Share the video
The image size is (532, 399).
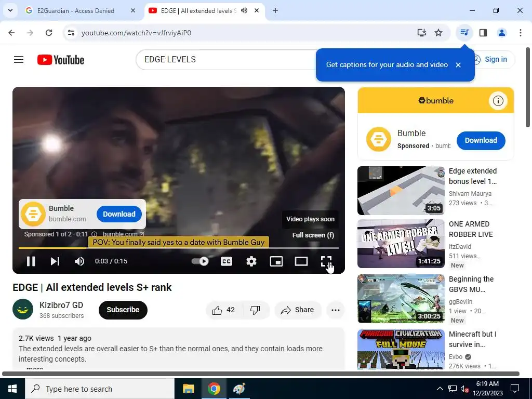point(298,310)
